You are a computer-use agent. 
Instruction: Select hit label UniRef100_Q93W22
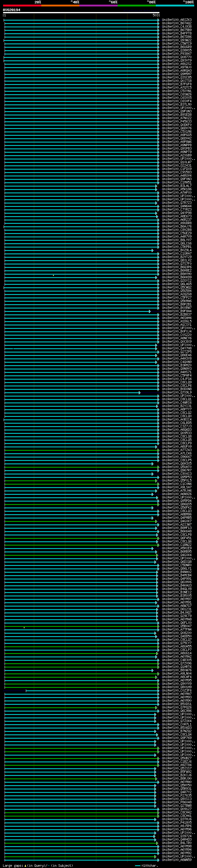(177, 40)
